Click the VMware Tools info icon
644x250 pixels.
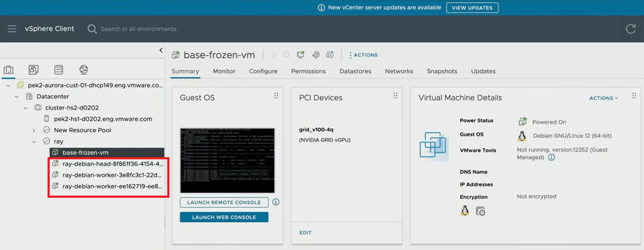(552, 158)
